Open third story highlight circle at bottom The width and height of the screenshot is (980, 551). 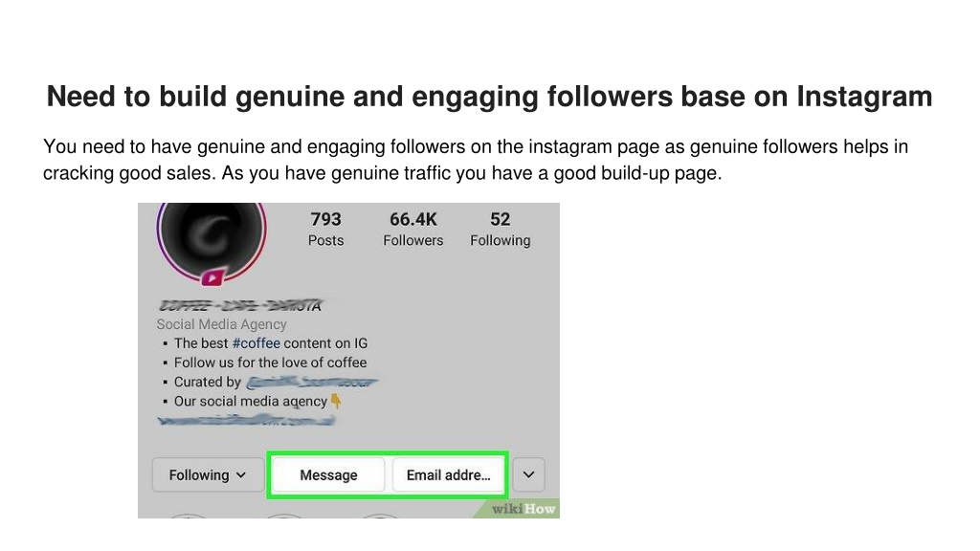coord(379,516)
